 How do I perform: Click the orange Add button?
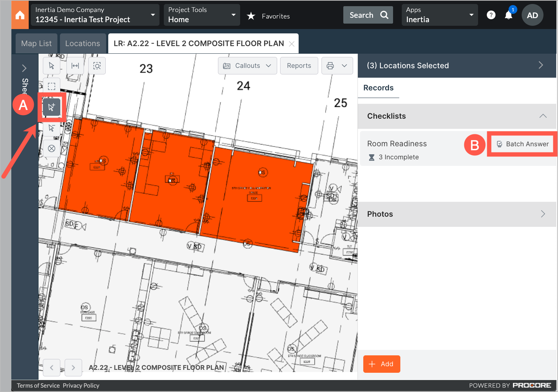pyautogui.click(x=381, y=364)
